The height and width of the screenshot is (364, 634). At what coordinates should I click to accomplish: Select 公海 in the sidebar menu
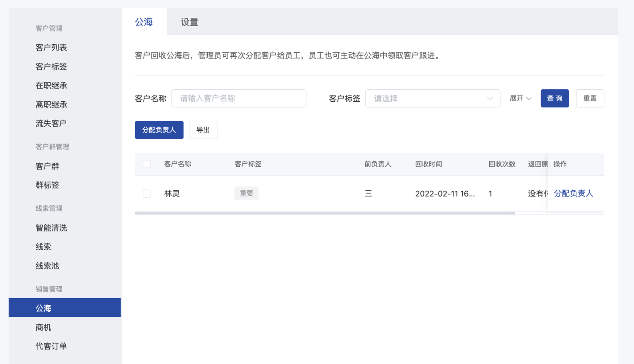65,308
